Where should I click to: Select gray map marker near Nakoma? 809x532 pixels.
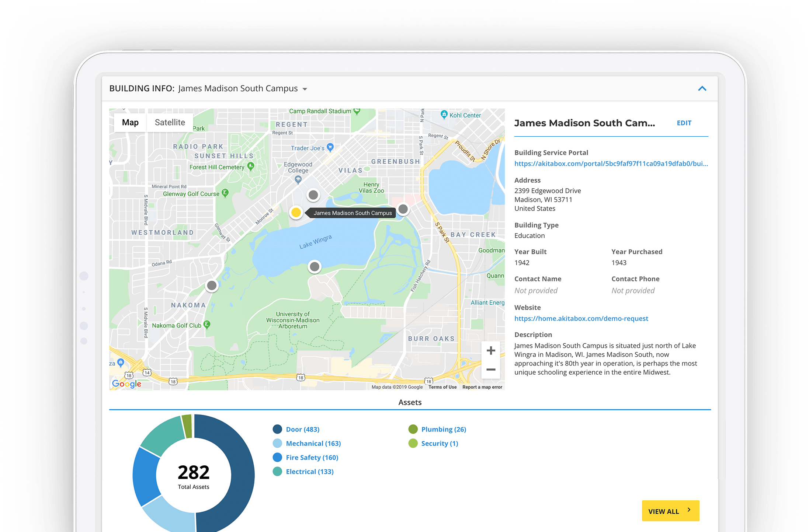212,285
